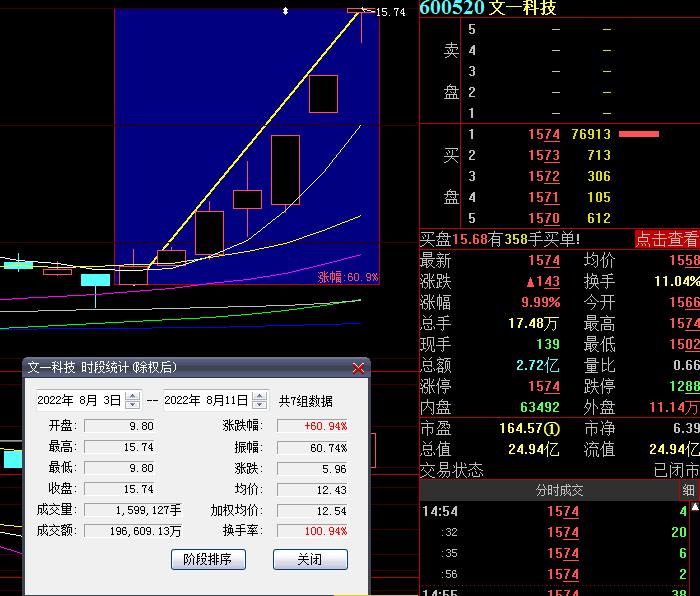Viewport: 700px width, 596px height.
Task: Increase the end date with the up arrow
Action: pos(260,396)
